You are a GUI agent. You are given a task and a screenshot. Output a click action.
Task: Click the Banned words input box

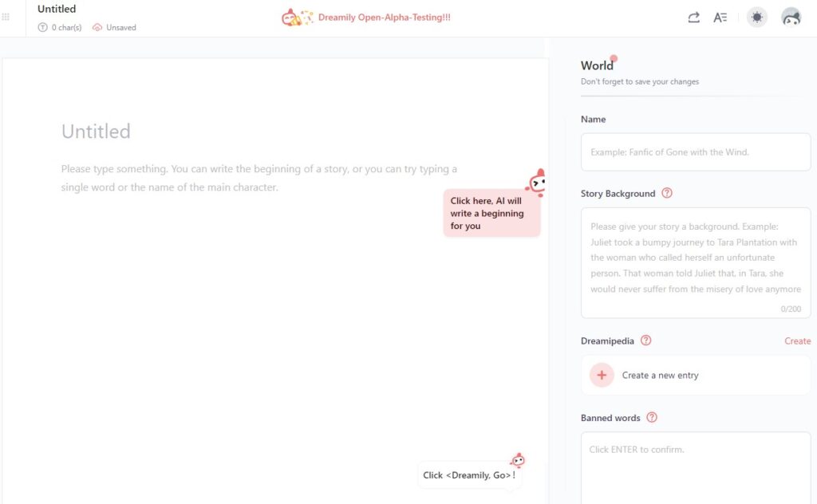pos(695,467)
